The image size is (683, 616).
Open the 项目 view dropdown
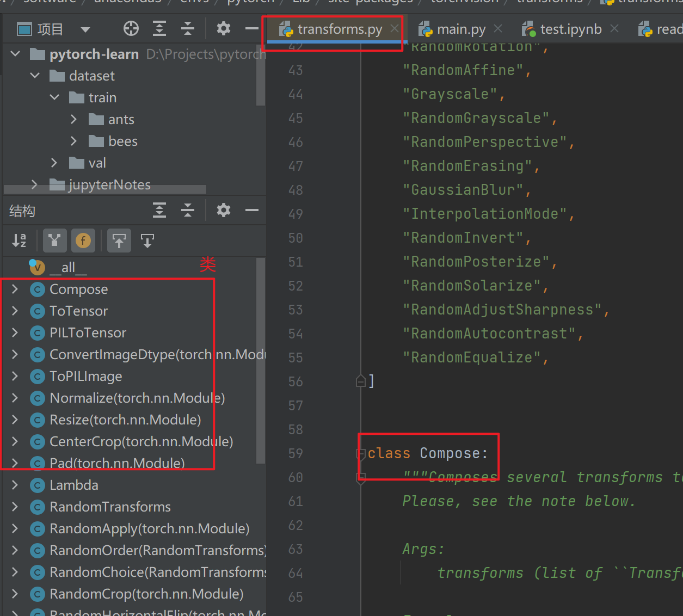85,29
